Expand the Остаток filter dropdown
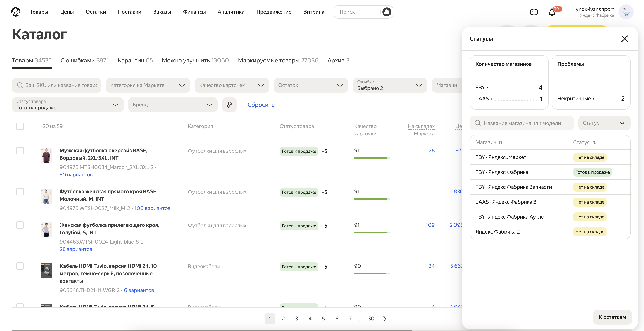644x331 pixels. click(x=311, y=85)
